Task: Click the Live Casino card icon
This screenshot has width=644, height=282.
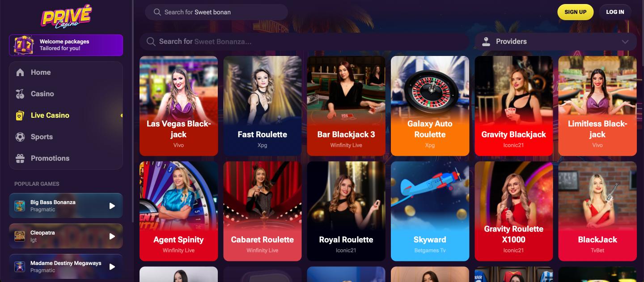Action: pos(20,115)
